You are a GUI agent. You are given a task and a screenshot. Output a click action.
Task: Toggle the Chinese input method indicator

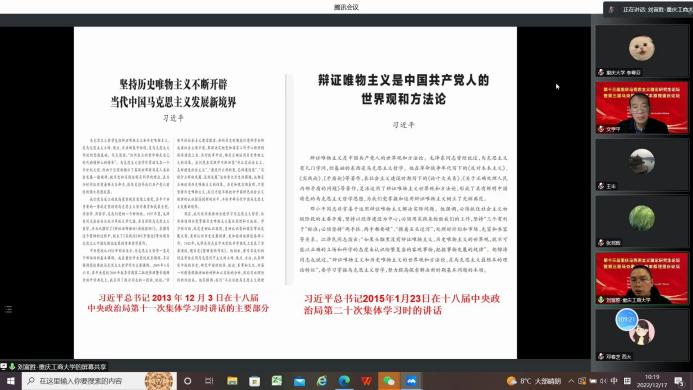(x=614, y=381)
